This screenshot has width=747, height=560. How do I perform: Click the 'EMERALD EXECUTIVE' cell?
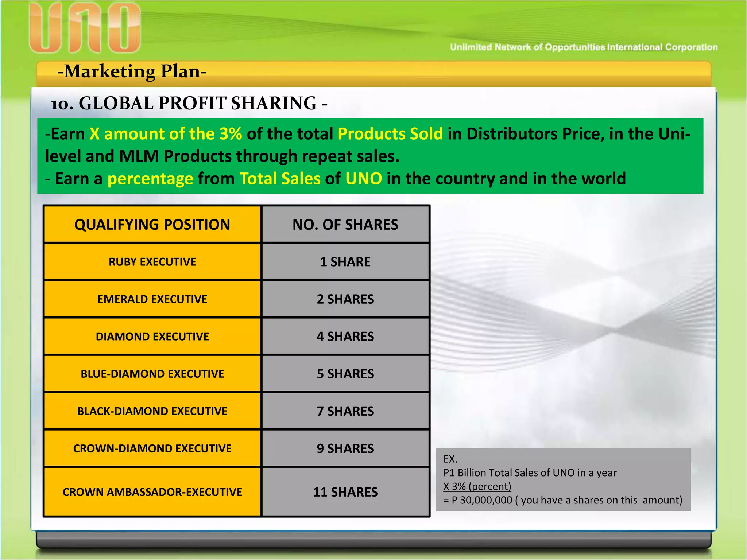tap(152, 299)
